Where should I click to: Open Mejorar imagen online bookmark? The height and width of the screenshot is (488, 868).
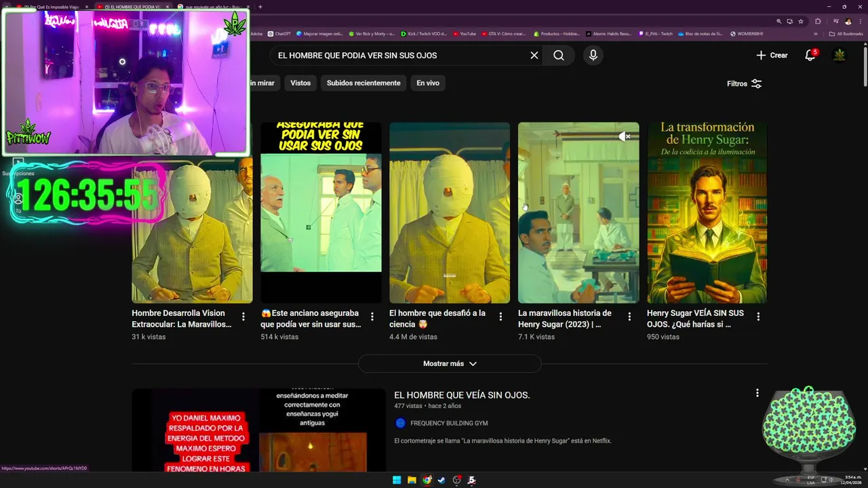click(320, 33)
